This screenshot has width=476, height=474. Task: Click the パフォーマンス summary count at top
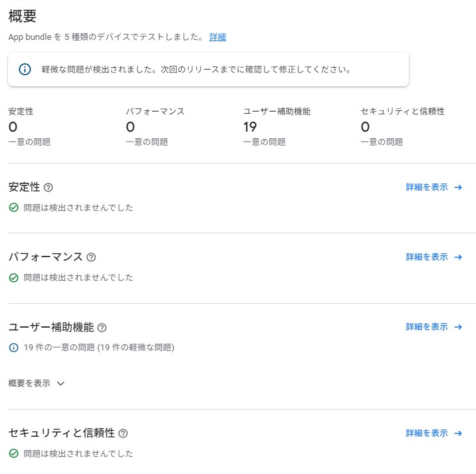pyautogui.click(x=130, y=126)
